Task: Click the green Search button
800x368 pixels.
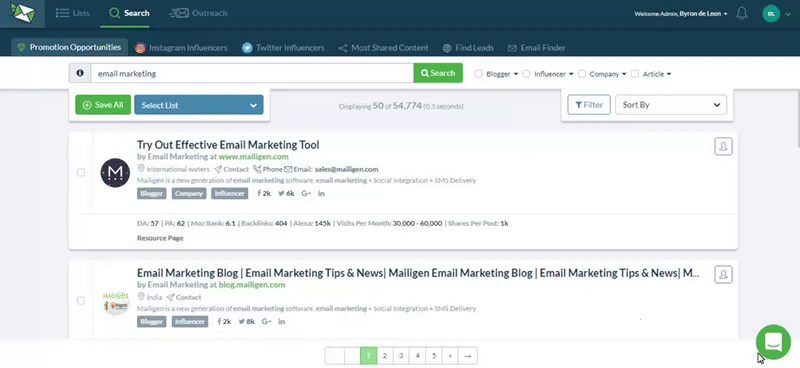Action: (x=438, y=73)
